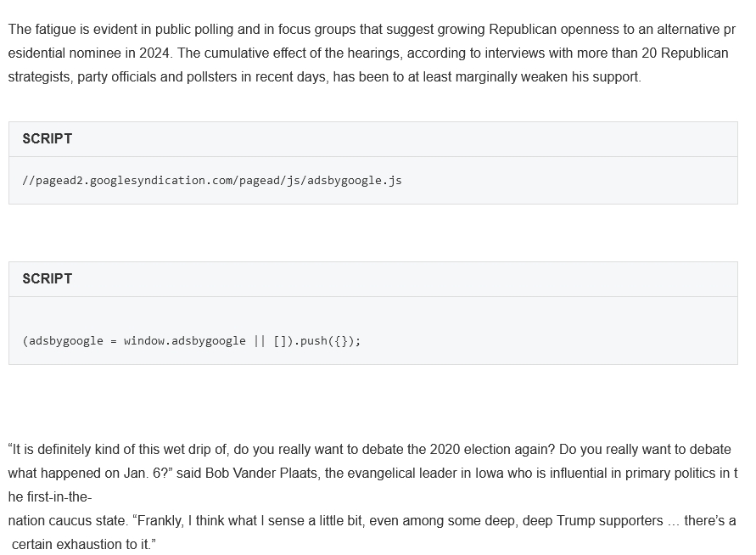Click the adsbygoogle push code line
Image resolution: width=756 pixels, height=555 pixels.
192,341
